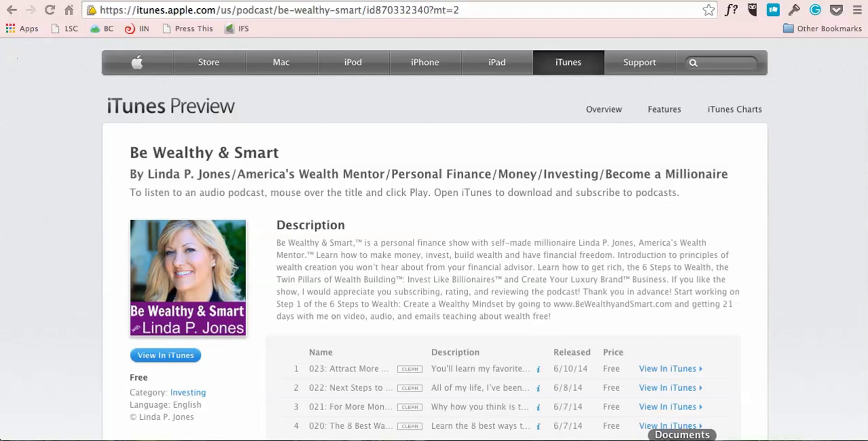Click episode title '022: Next Steps to ...'
The height and width of the screenshot is (441, 868).
pos(350,388)
